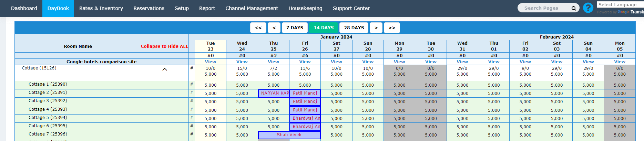Viewport: 644px width, 141px height.
Task: Click the # icon beside Cottage 1
Action: (192, 84)
